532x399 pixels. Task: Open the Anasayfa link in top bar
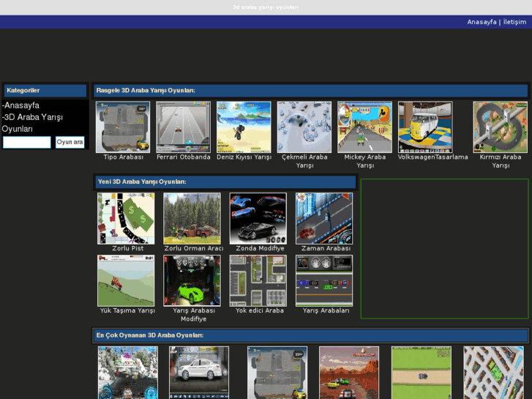(x=482, y=22)
